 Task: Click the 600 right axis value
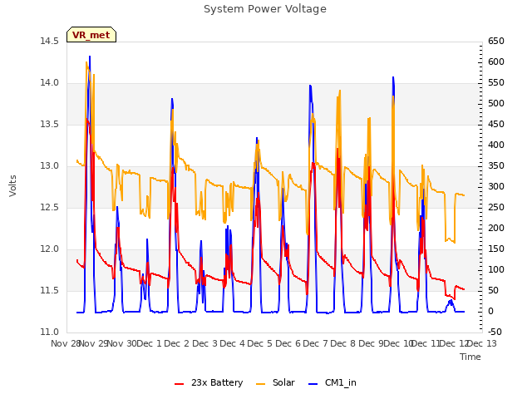pyautogui.click(x=496, y=62)
